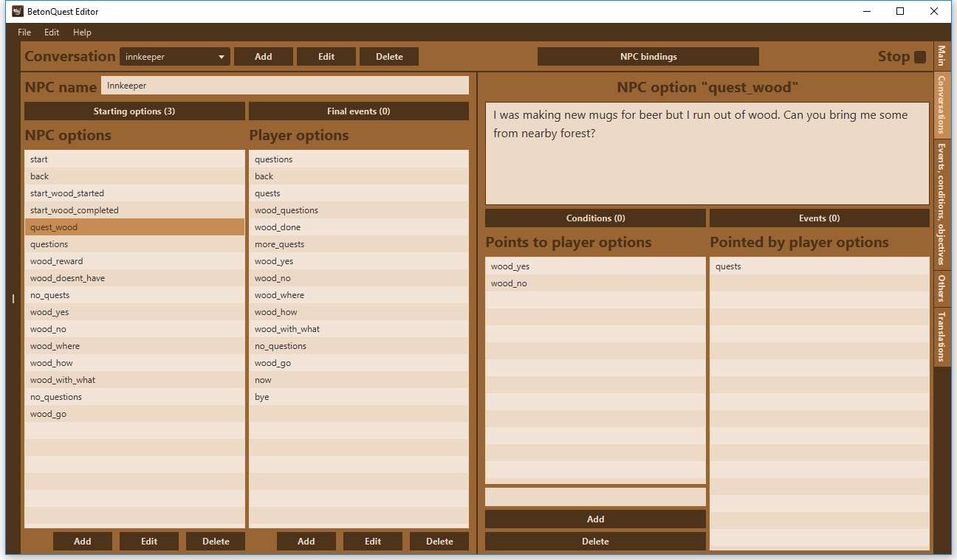
Task: Select player option 'wood_done'
Action: pyautogui.click(x=359, y=227)
